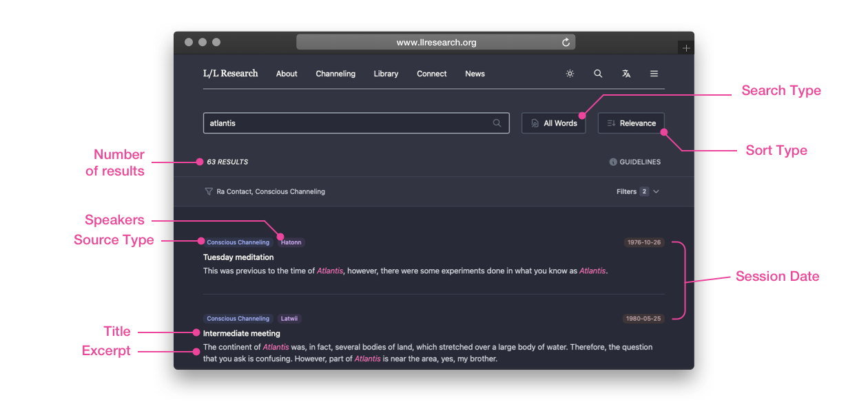Go to the Library menu item
Image resolution: width=868 pixels, height=413 pixels.
point(386,74)
